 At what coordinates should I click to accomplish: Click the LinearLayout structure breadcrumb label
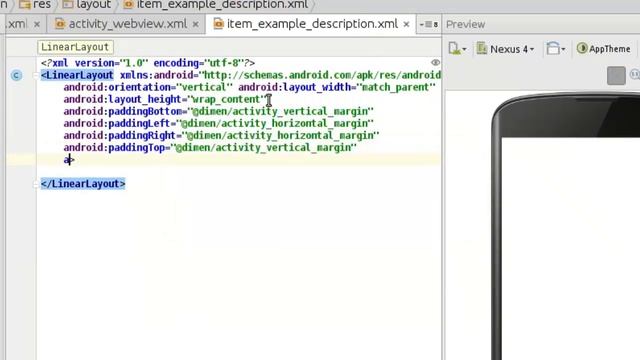pyautogui.click(x=75, y=47)
